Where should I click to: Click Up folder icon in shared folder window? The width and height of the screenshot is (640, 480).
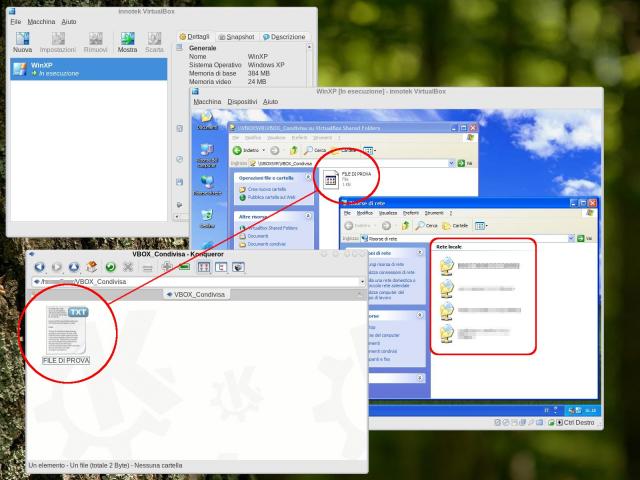(293, 151)
